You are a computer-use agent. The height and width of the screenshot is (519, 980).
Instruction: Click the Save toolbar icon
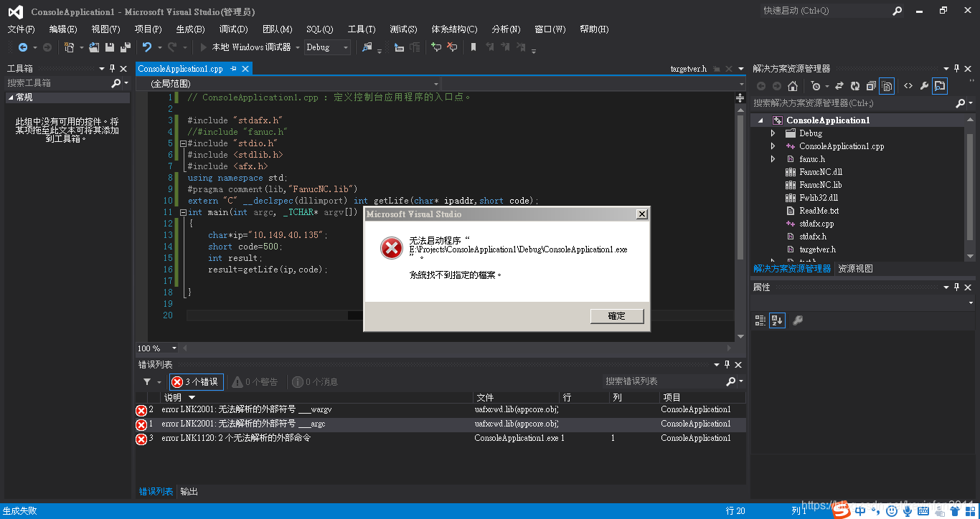click(x=110, y=47)
